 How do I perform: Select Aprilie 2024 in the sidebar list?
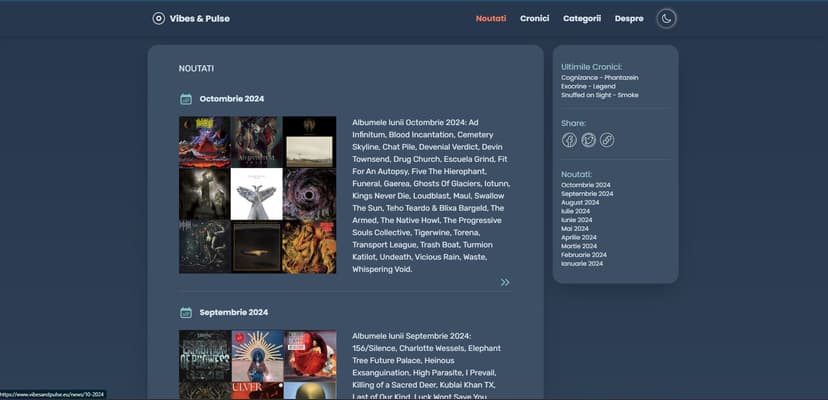pos(579,237)
